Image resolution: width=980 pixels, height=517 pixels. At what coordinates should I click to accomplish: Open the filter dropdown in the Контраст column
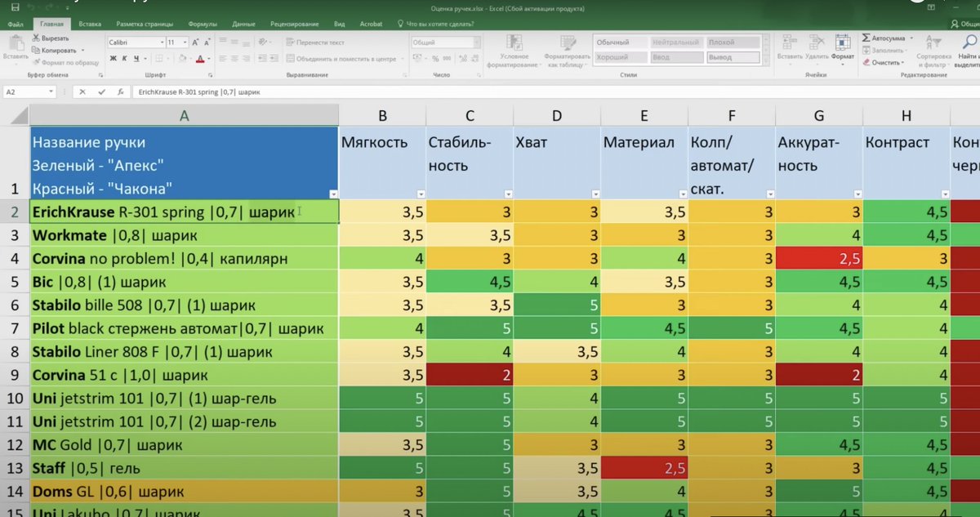tap(944, 194)
